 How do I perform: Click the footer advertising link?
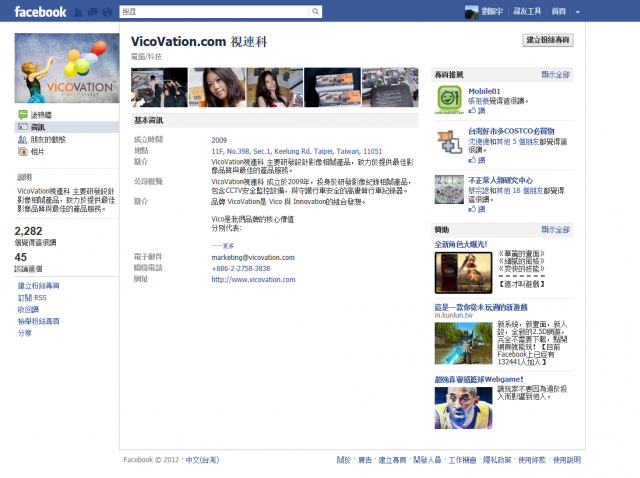[365, 460]
